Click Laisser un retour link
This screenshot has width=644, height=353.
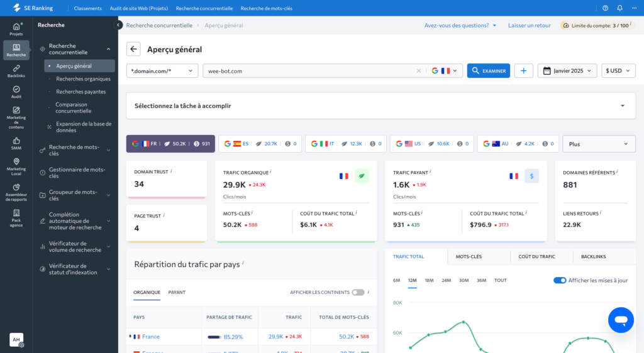pyautogui.click(x=529, y=25)
